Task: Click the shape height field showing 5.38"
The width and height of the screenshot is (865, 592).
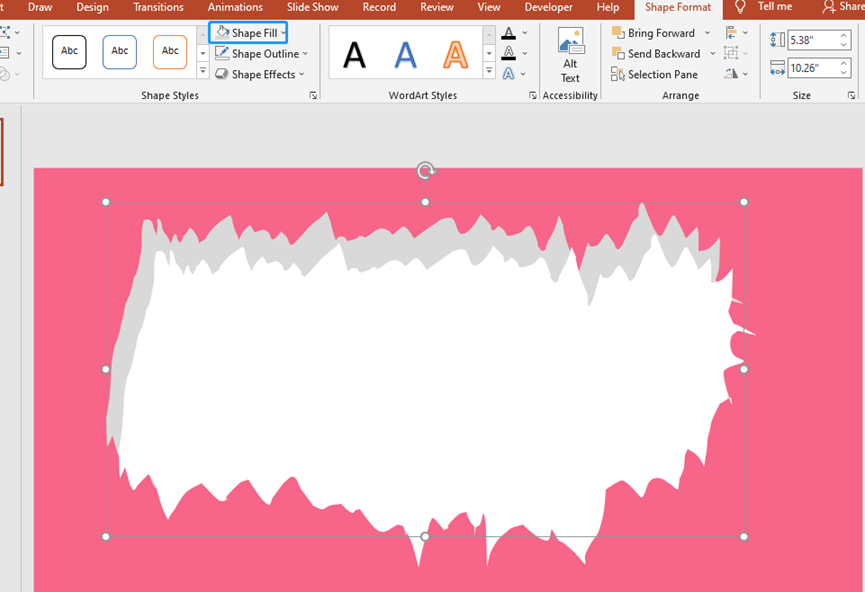Action: (x=813, y=40)
